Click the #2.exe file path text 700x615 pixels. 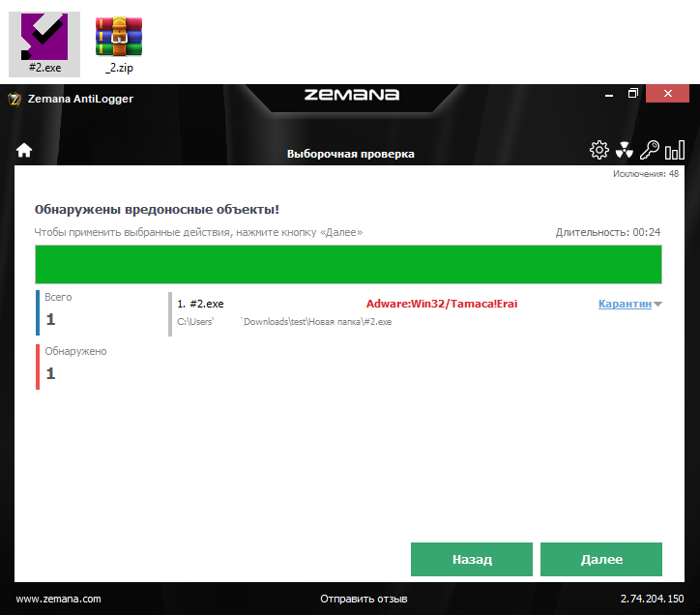(284, 322)
